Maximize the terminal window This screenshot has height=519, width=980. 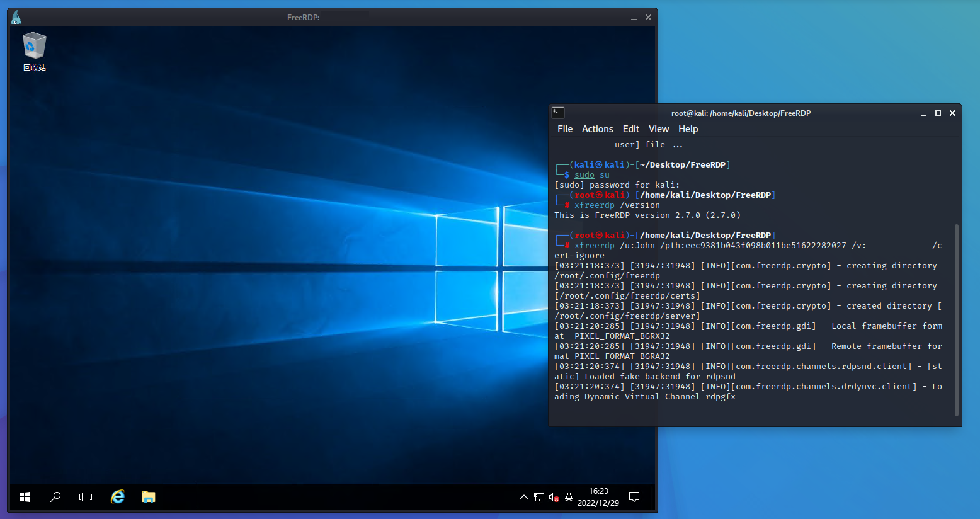(x=938, y=113)
